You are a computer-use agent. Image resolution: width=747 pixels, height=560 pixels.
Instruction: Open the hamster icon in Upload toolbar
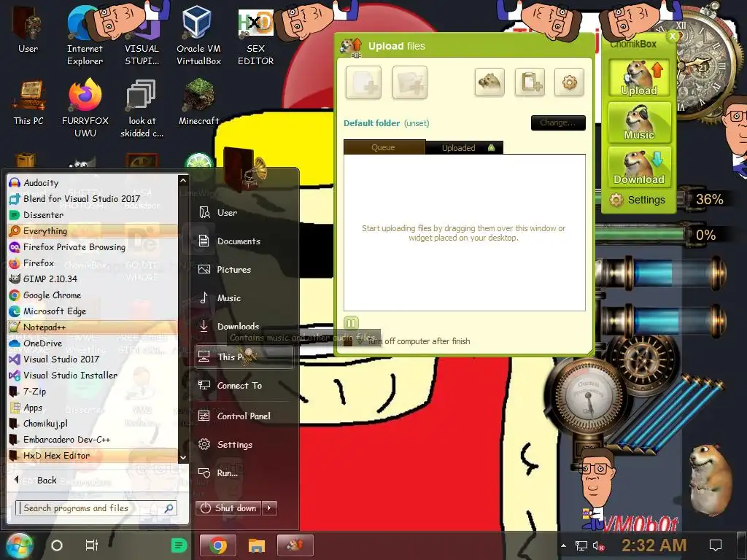489,82
